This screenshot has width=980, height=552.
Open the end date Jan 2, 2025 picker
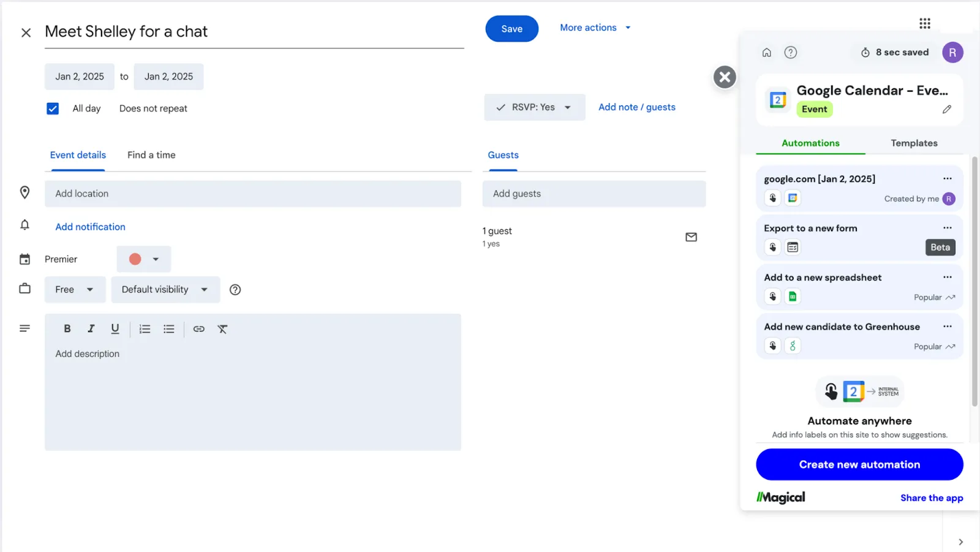[x=168, y=77]
